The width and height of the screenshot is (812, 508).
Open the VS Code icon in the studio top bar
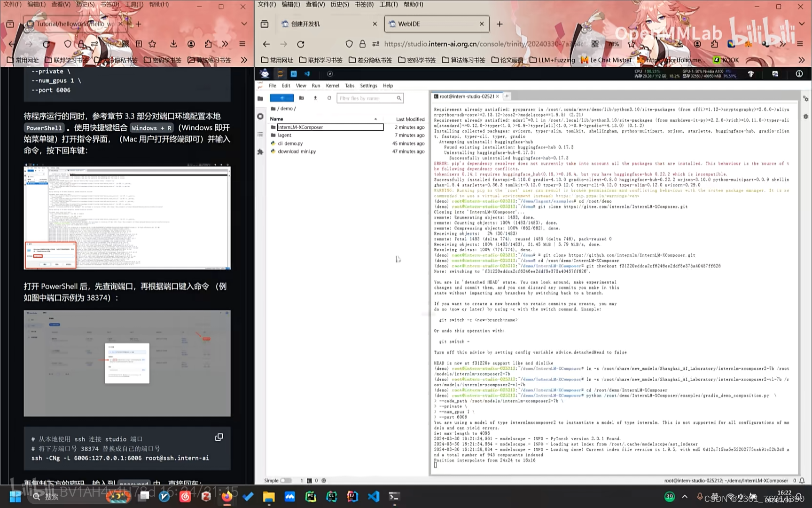coord(307,74)
